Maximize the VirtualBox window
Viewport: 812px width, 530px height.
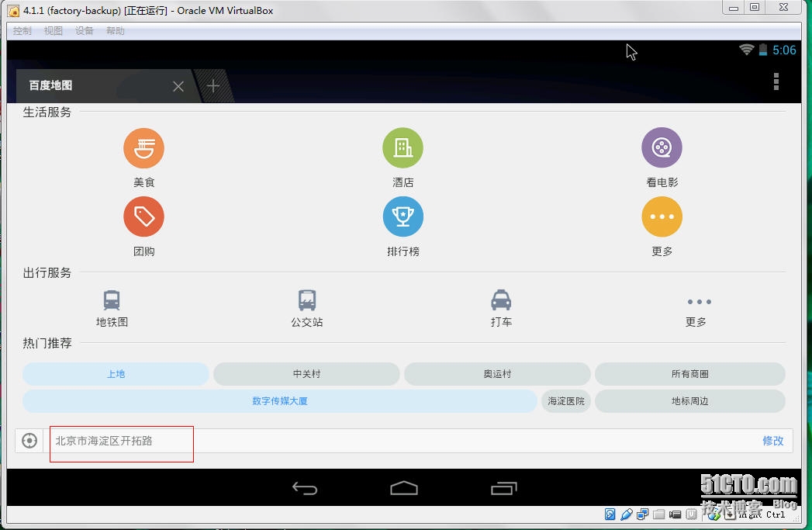755,7
